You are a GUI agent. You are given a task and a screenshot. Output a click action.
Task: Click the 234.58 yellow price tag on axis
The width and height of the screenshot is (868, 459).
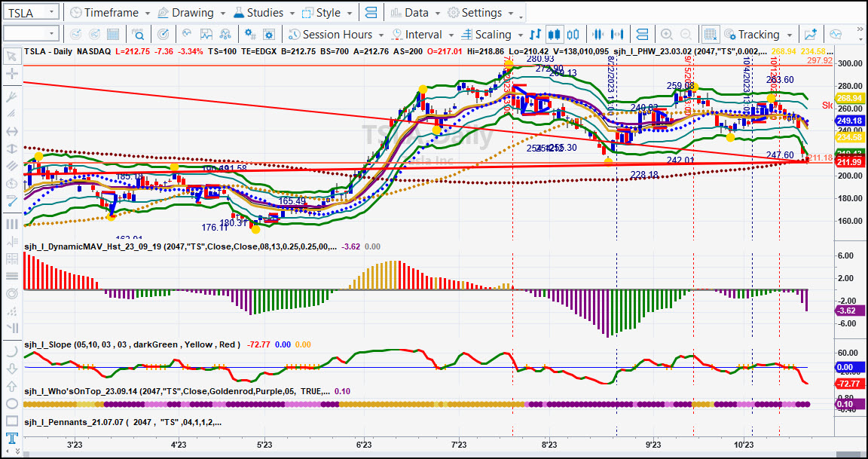tap(850, 137)
